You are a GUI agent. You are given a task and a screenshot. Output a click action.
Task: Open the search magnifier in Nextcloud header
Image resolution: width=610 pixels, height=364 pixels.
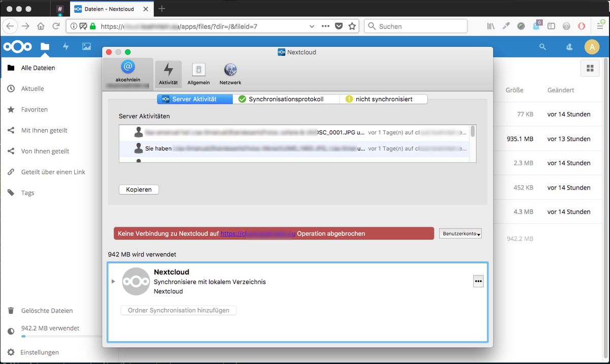coord(542,47)
